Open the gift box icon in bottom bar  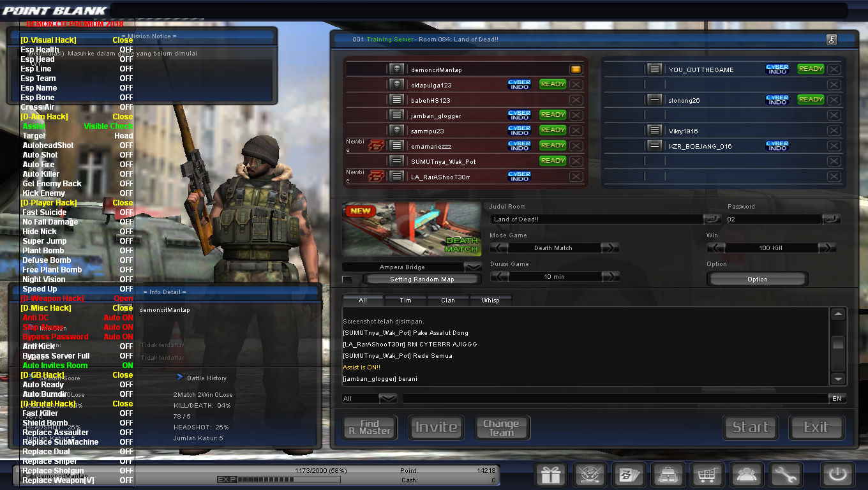550,475
